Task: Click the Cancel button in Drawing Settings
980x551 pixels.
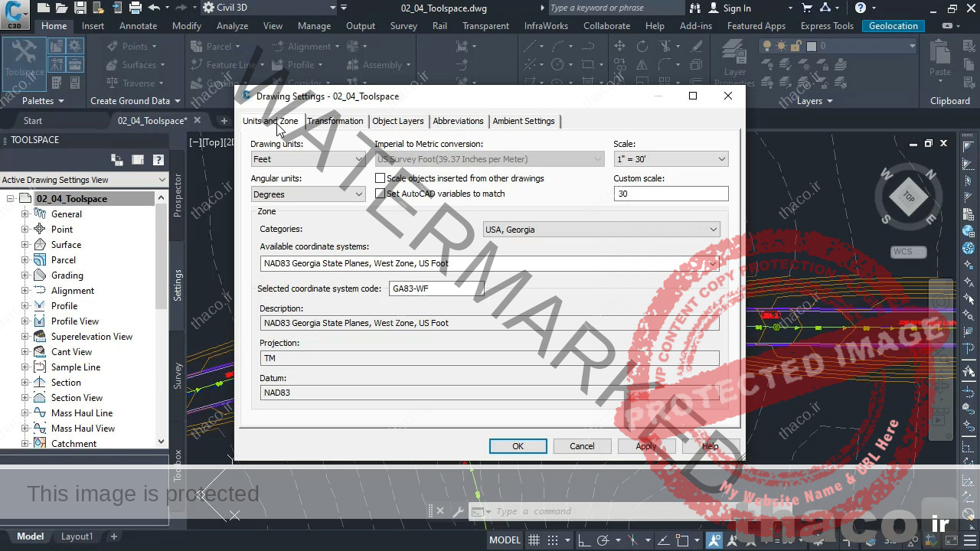Action: 581,446
